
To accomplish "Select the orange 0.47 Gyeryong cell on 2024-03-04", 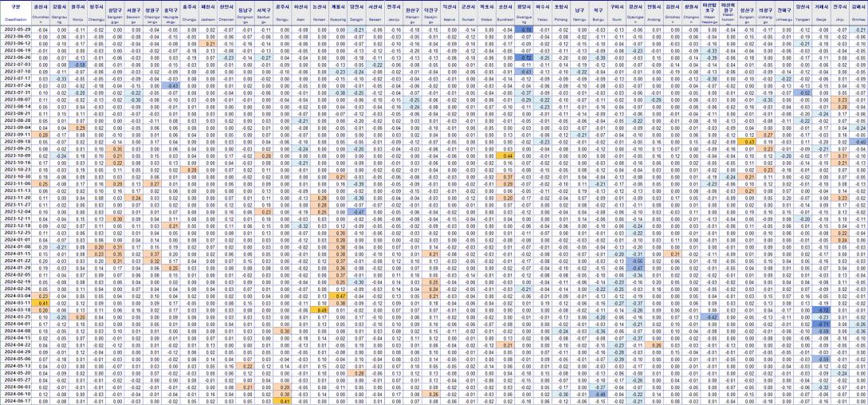I will pyautogui.click(x=339, y=295).
